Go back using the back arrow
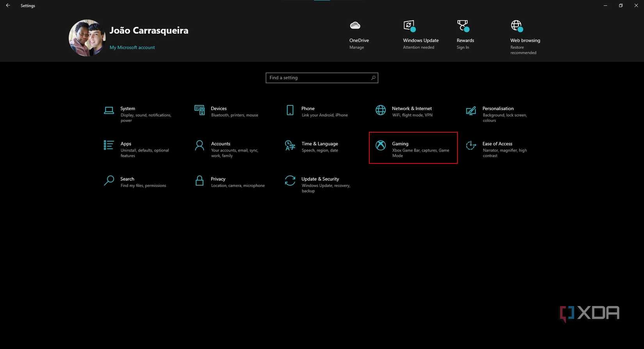The image size is (644, 349). tap(8, 5)
